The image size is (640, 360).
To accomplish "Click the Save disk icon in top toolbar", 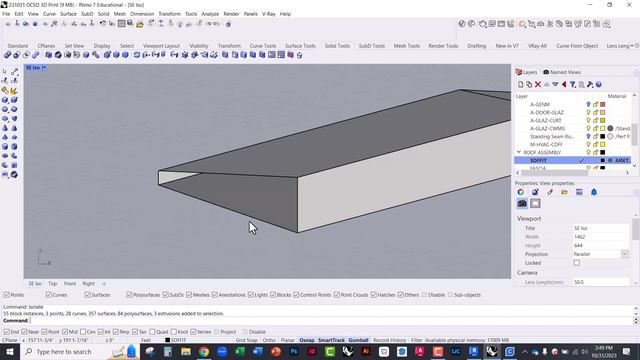I will (x=130, y=23).
